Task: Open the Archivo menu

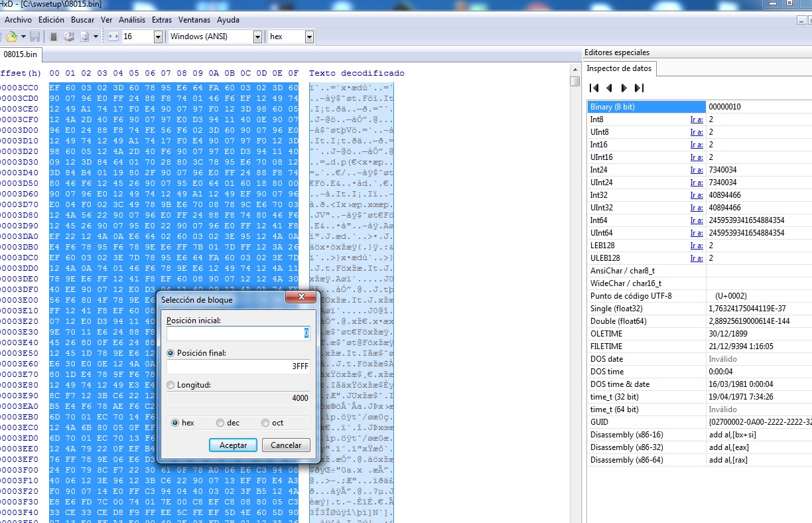Action: tap(18, 20)
